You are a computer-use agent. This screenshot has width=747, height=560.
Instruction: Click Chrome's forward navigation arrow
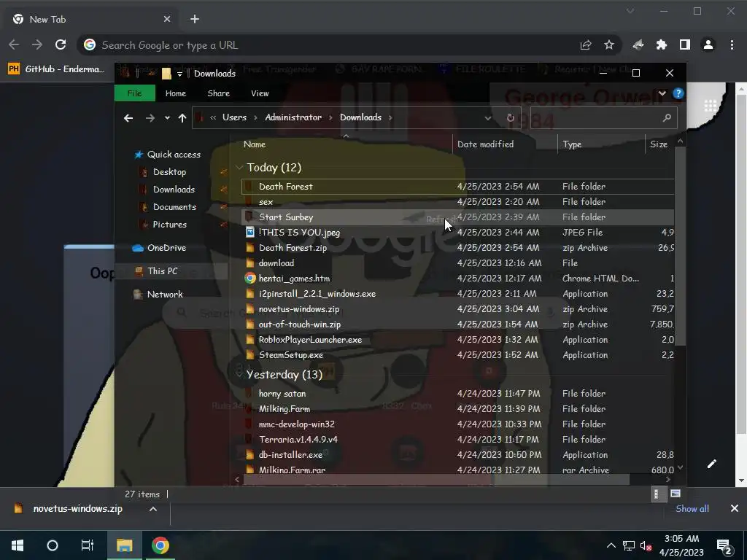36,44
